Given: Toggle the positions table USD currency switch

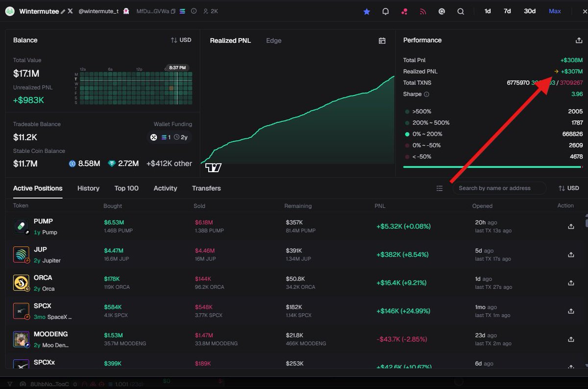Looking at the screenshot, I should click(x=568, y=188).
